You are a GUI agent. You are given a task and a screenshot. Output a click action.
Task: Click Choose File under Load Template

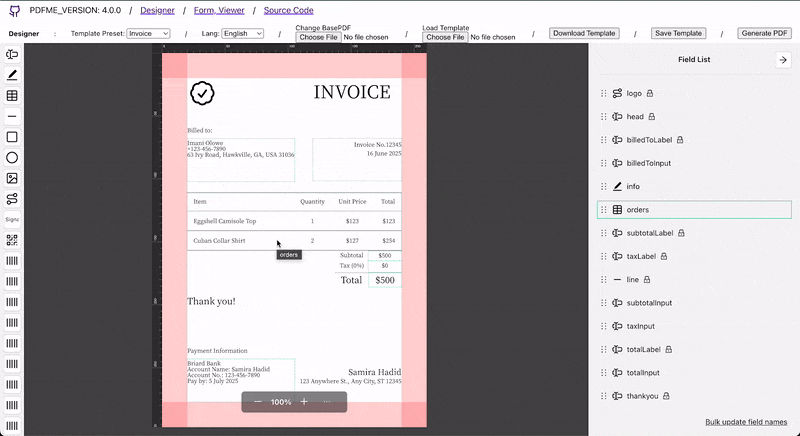(445, 37)
